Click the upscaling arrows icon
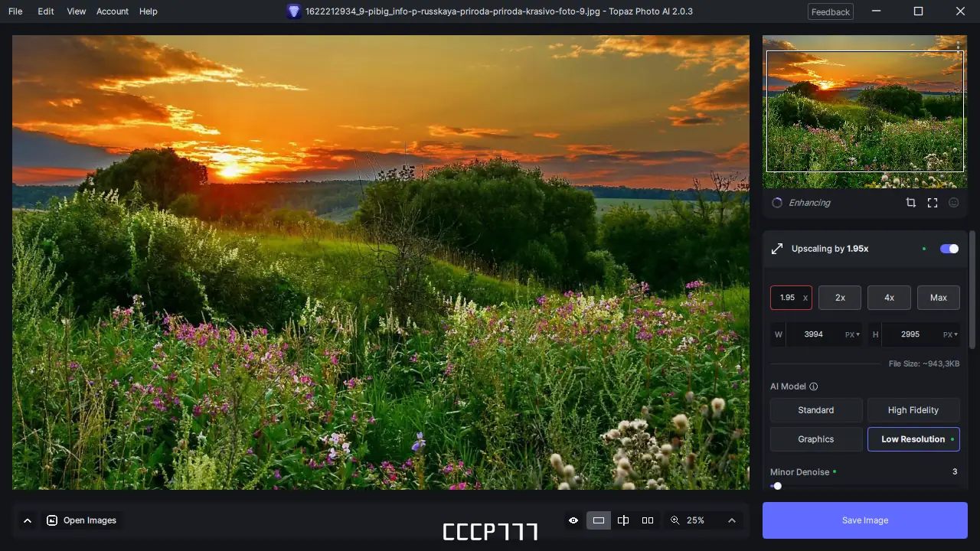This screenshot has height=551, width=980. click(776, 248)
